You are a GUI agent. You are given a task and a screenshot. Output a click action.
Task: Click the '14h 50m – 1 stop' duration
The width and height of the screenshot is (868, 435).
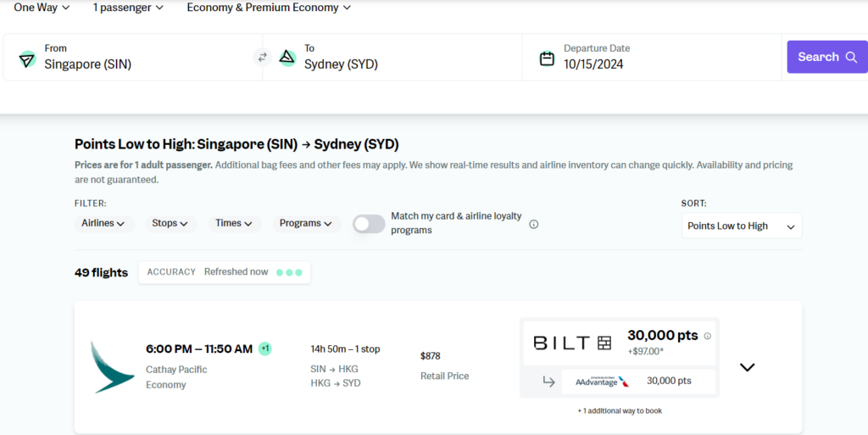[346, 349]
